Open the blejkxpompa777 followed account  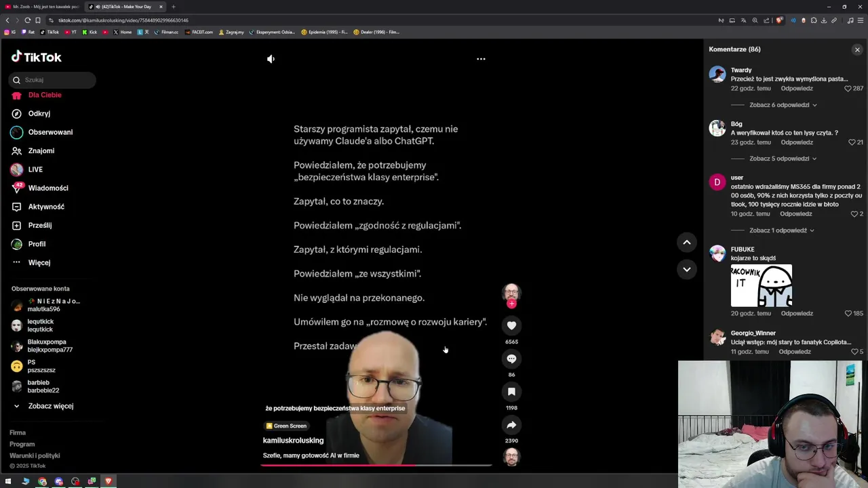[42, 346]
